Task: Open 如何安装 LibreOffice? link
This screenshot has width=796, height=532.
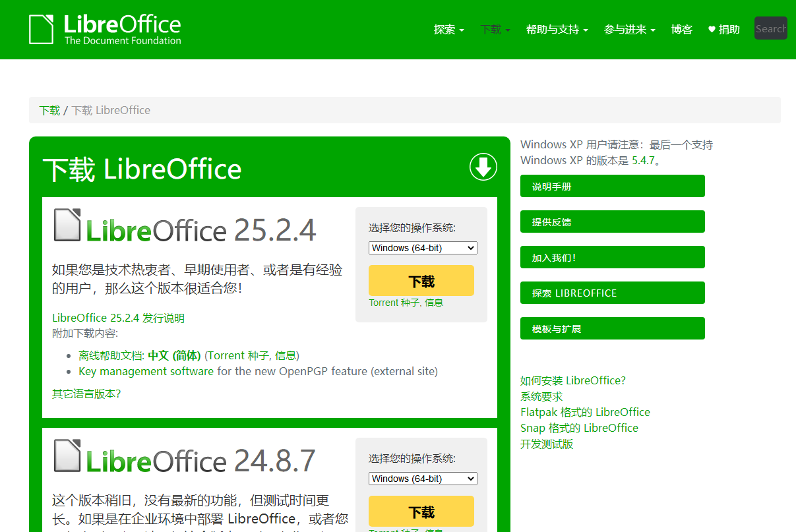Action: 573,380
